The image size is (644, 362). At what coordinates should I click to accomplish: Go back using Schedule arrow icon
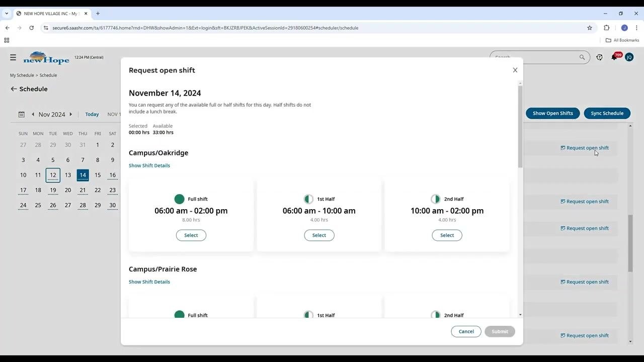[14, 89]
